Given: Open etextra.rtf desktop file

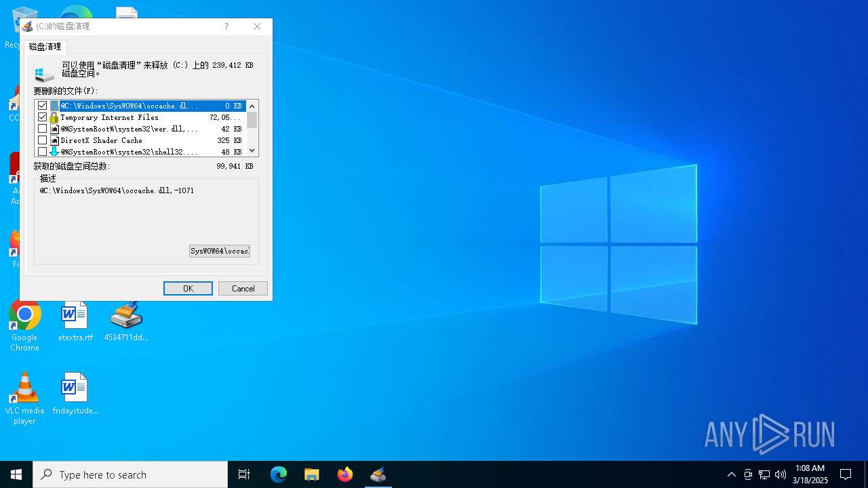Looking at the screenshot, I should (x=75, y=322).
